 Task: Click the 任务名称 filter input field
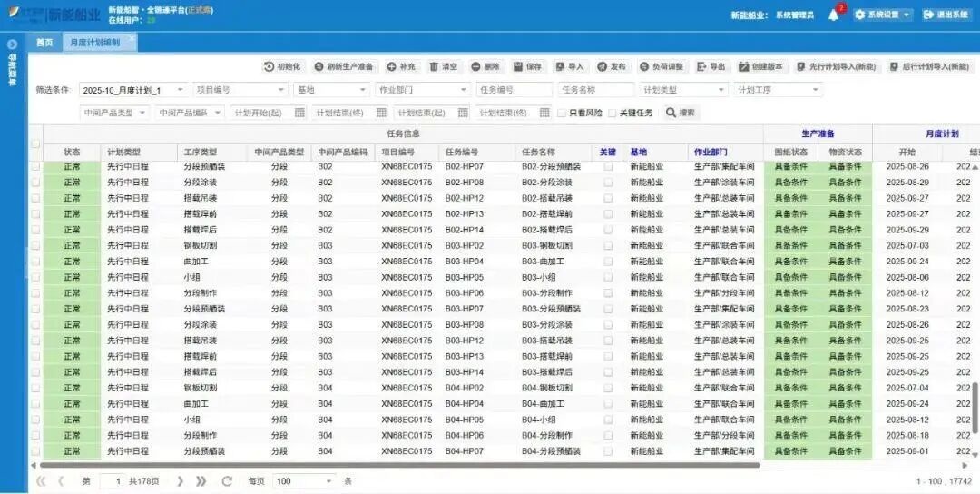pyautogui.click(x=595, y=90)
